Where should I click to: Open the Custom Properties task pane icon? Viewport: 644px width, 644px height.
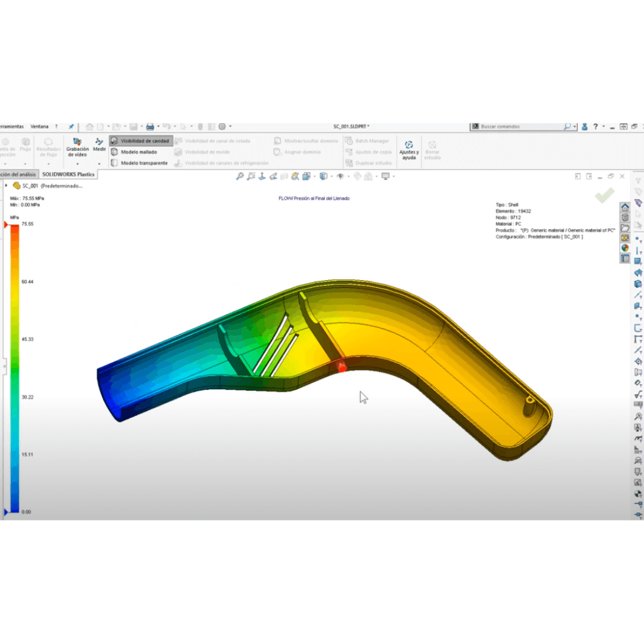tap(625, 258)
